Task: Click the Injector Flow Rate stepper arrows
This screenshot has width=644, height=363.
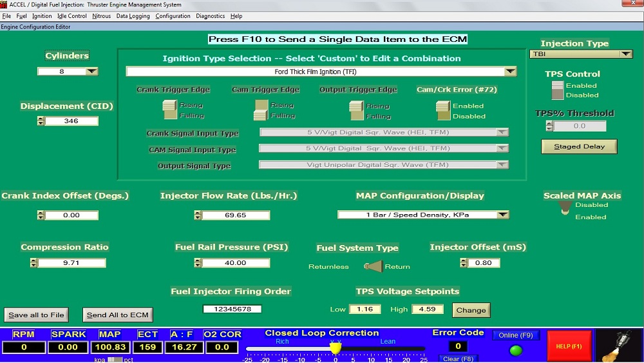Action: 198,215
